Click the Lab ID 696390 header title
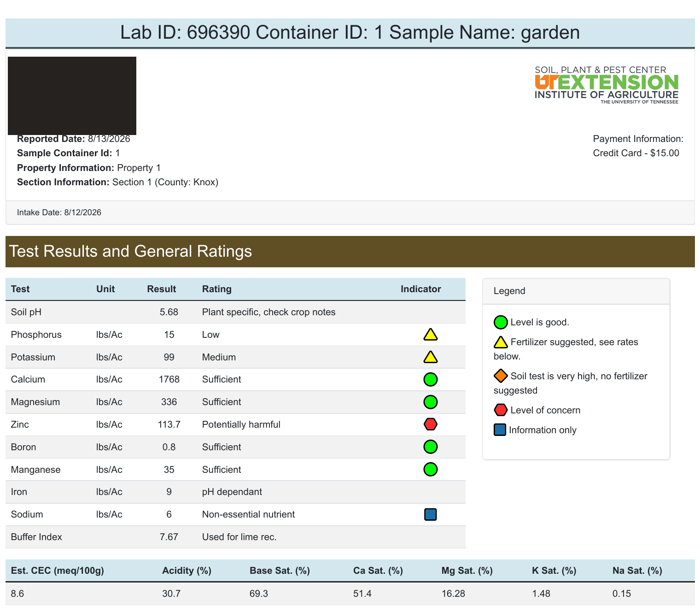This screenshot has height=612, width=700. 350,33
